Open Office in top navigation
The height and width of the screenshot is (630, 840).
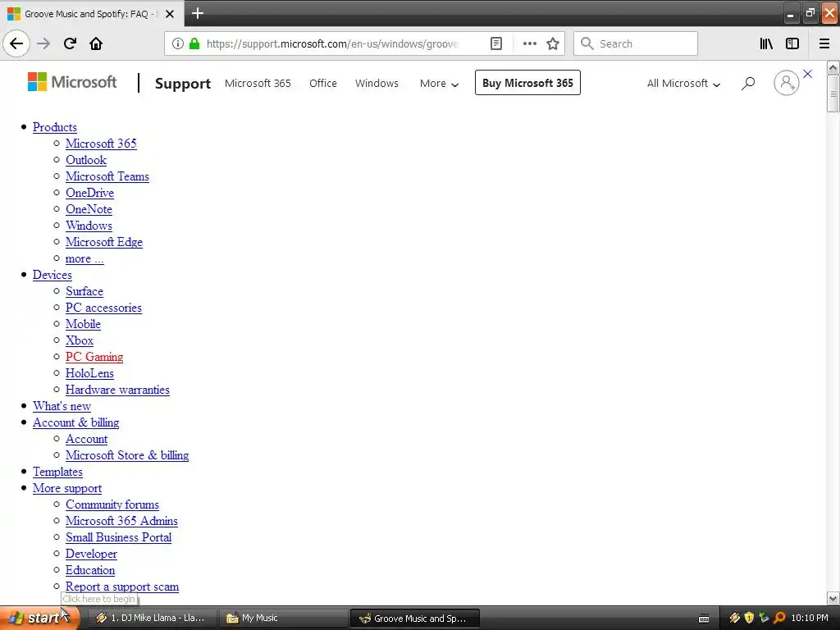[x=323, y=83]
